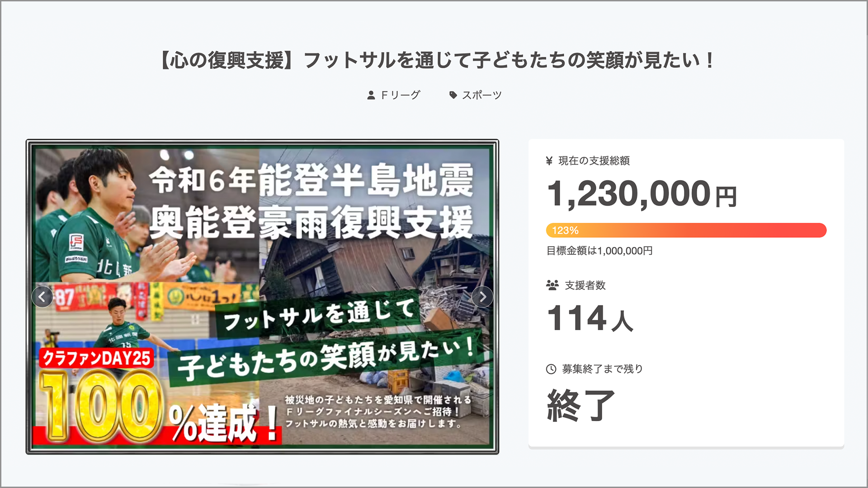Click the クラファンDAY25 badge in image
This screenshot has width=868, height=488.
click(x=96, y=358)
